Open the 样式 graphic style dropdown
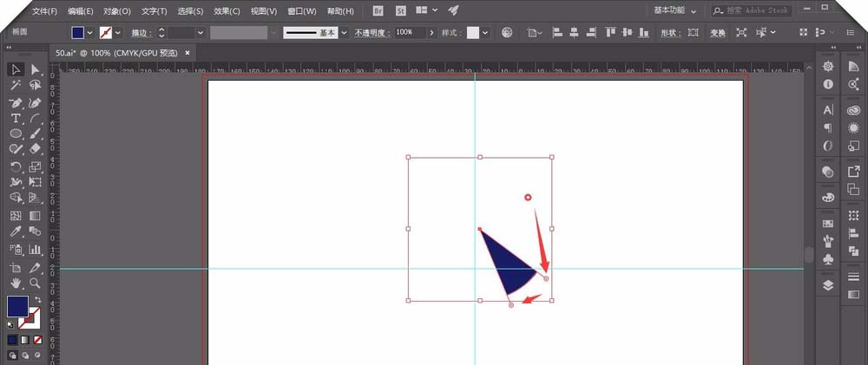 point(485,33)
